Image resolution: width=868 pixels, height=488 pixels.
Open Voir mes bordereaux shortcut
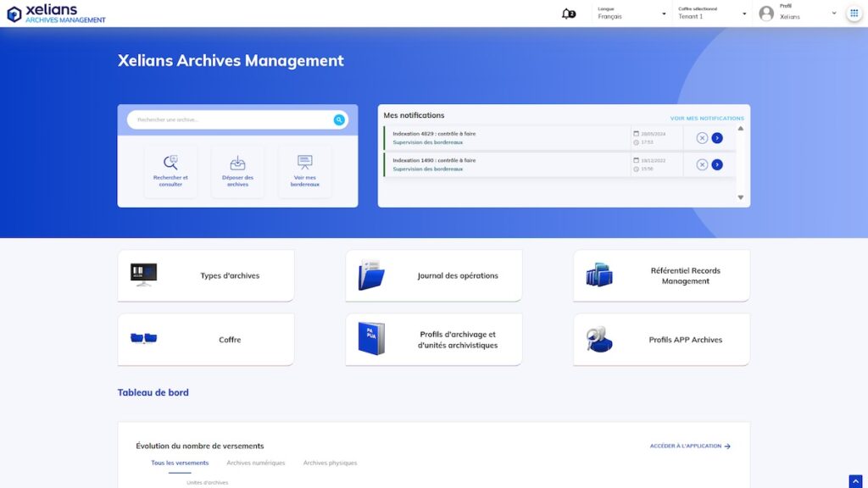(x=305, y=171)
